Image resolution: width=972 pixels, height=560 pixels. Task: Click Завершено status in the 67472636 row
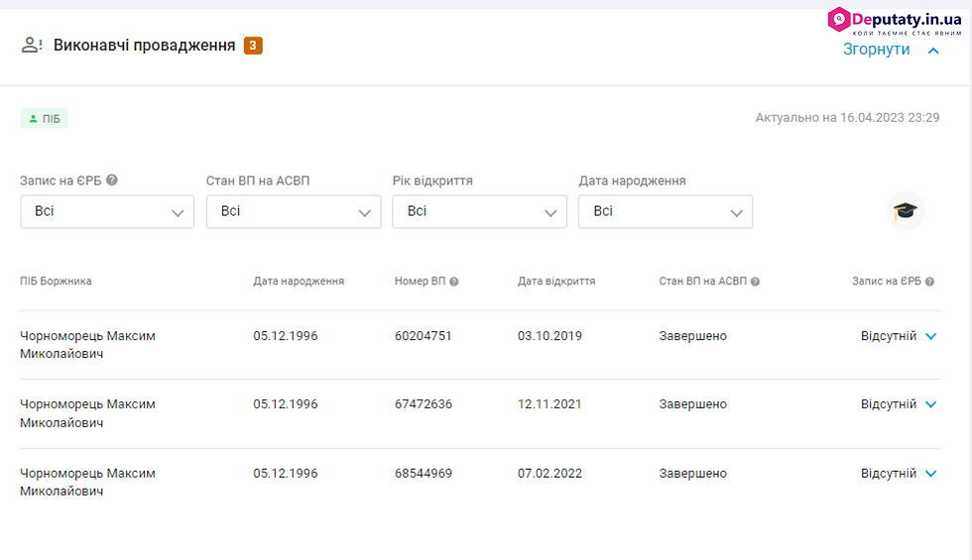pyautogui.click(x=692, y=404)
